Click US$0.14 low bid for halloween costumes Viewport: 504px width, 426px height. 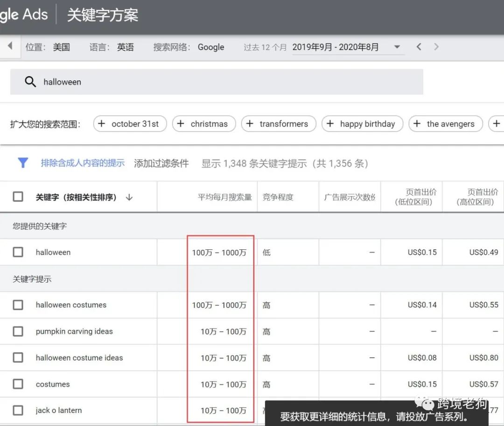pos(422,305)
